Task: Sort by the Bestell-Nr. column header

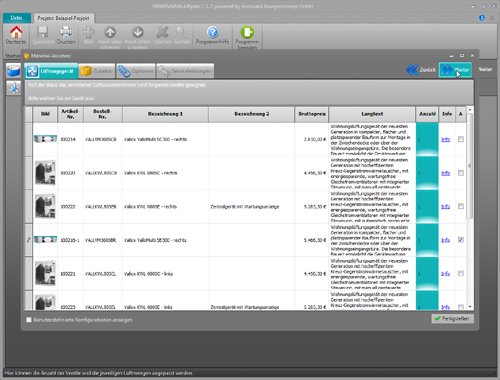Action: point(102,114)
